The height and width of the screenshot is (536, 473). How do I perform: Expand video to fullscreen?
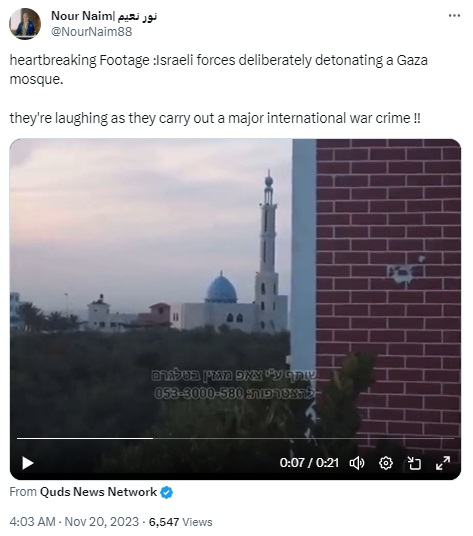tap(443, 463)
